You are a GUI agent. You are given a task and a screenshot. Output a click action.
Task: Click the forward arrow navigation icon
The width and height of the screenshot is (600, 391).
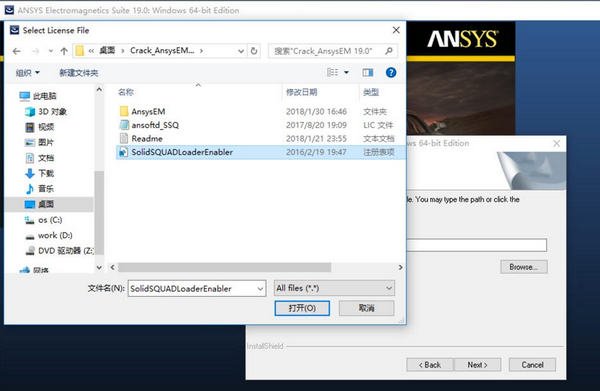[x=35, y=51]
